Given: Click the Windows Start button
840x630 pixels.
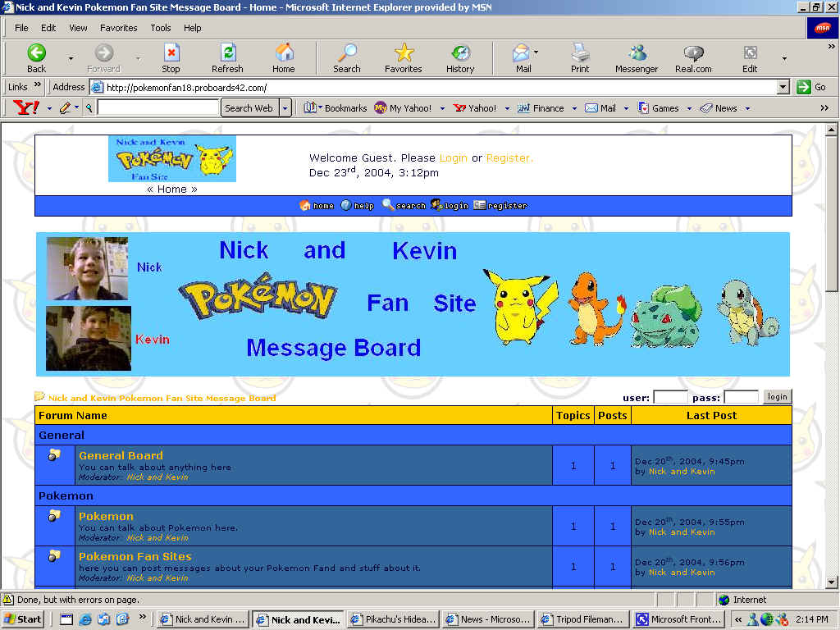Looking at the screenshot, I should [x=23, y=619].
